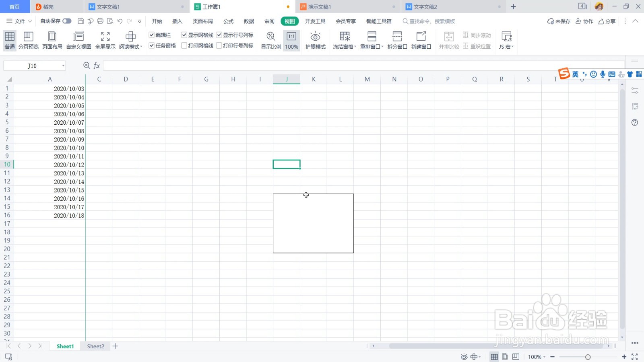Click the 分享 share button
Image resolution: width=644 pixels, height=362 pixels.
pyautogui.click(x=607, y=21)
